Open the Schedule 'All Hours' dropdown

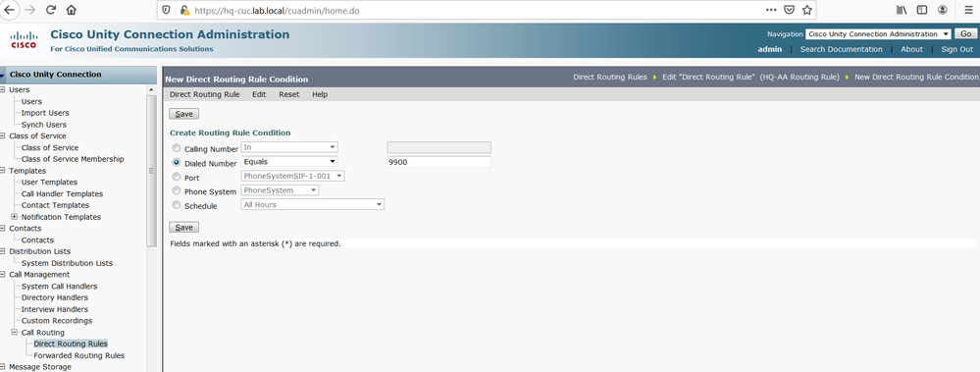point(313,204)
